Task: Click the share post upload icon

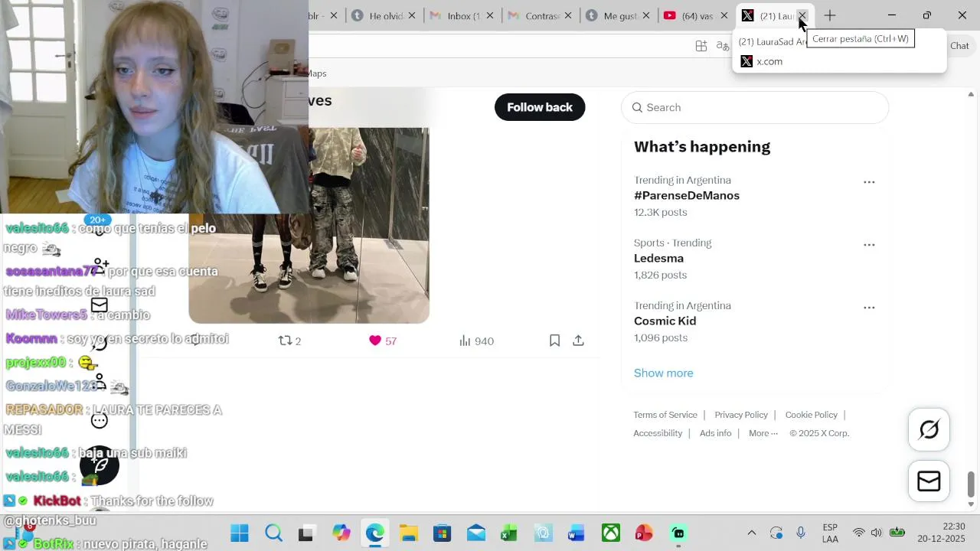Action: click(578, 341)
